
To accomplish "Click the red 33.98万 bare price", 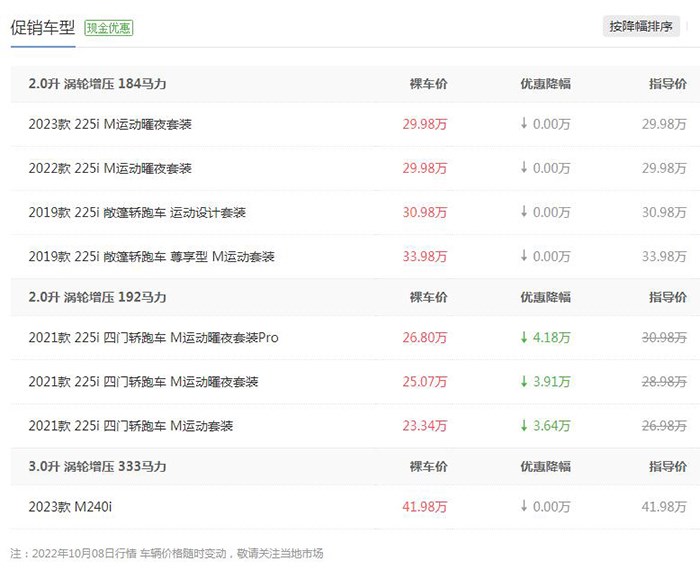I will tap(425, 257).
